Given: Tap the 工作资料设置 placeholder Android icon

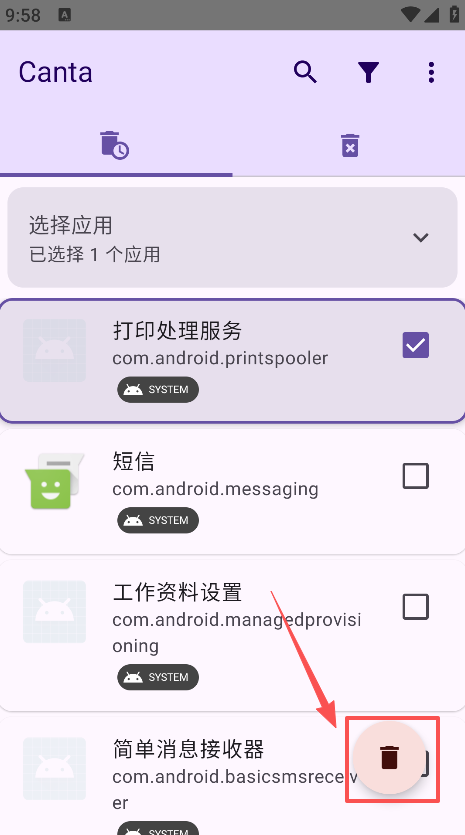Looking at the screenshot, I should click(54, 612).
